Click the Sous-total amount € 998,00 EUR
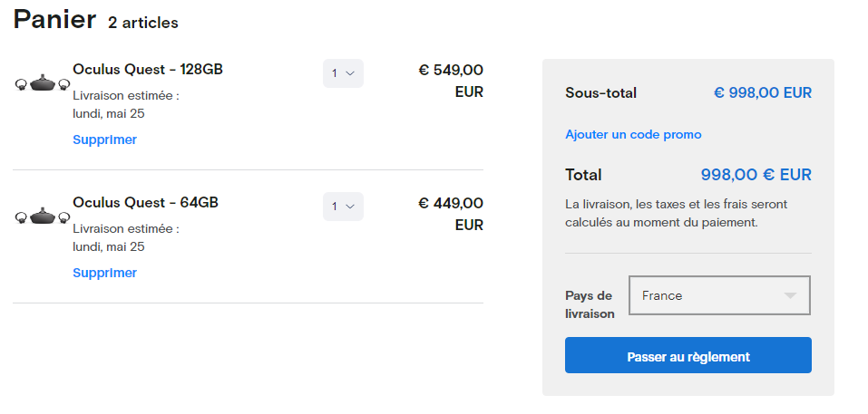This screenshot has width=868, height=414. point(762,92)
